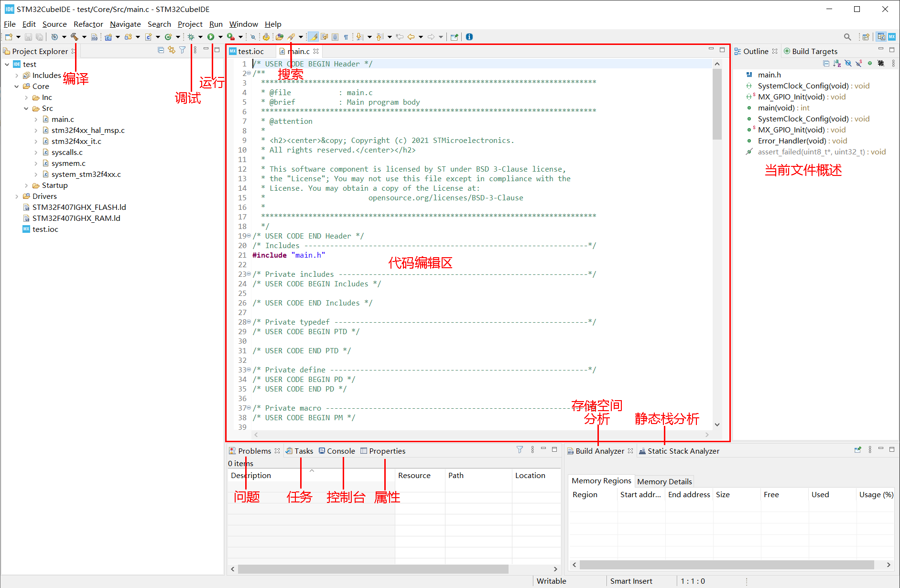Select STM32F407IGHX_FLASH.ld file
900x588 pixels.
[x=79, y=207]
